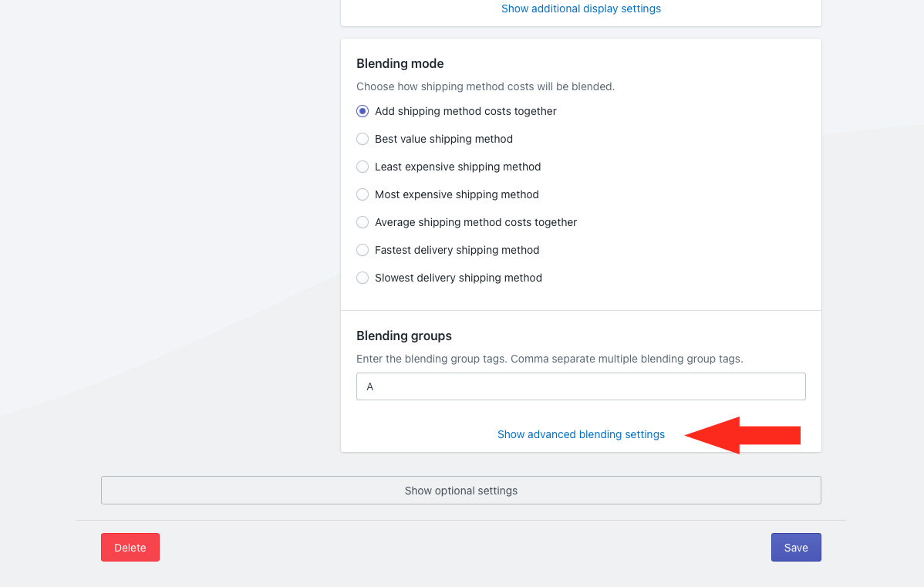Click the 'Least expensive shipping method' label text
The image size is (924, 587).
pos(457,167)
